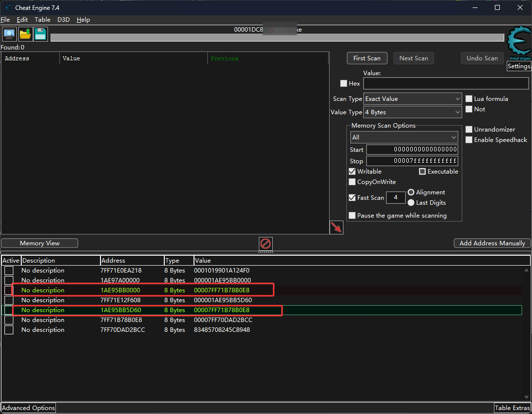The width and height of the screenshot is (532, 414).
Task: Click Add Address Manually
Action: [x=492, y=243]
